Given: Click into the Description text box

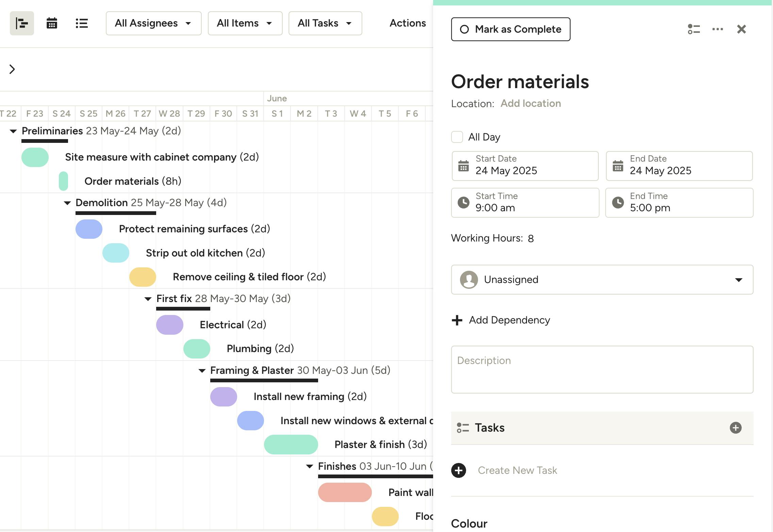Looking at the screenshot, I should 602,370.
